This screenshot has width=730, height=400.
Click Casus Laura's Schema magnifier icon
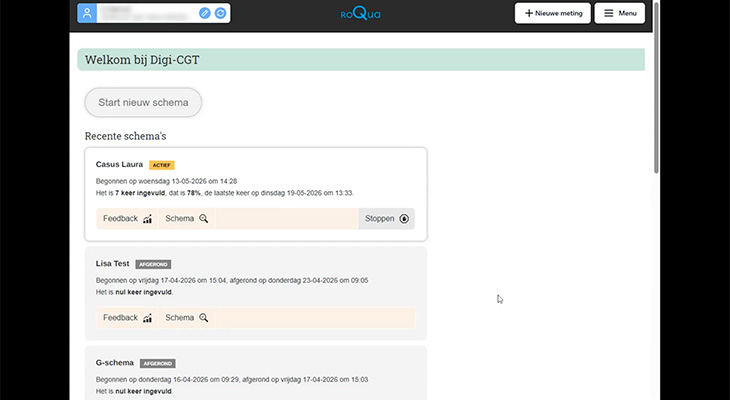pyautogui.click(x=203, y=219)
